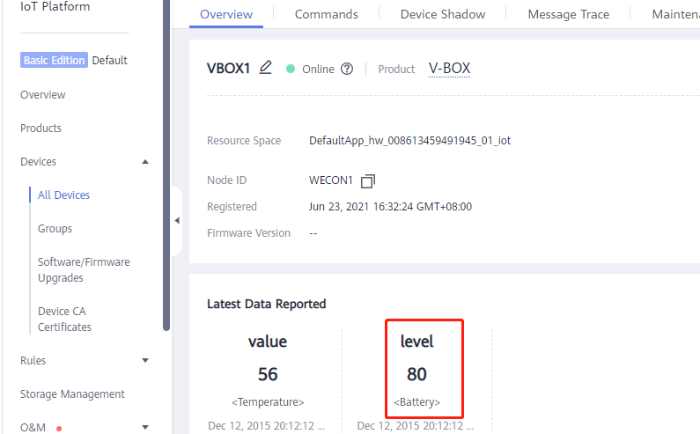
Task: Select the Message Trace tab
Action: [x=569, y=15]
